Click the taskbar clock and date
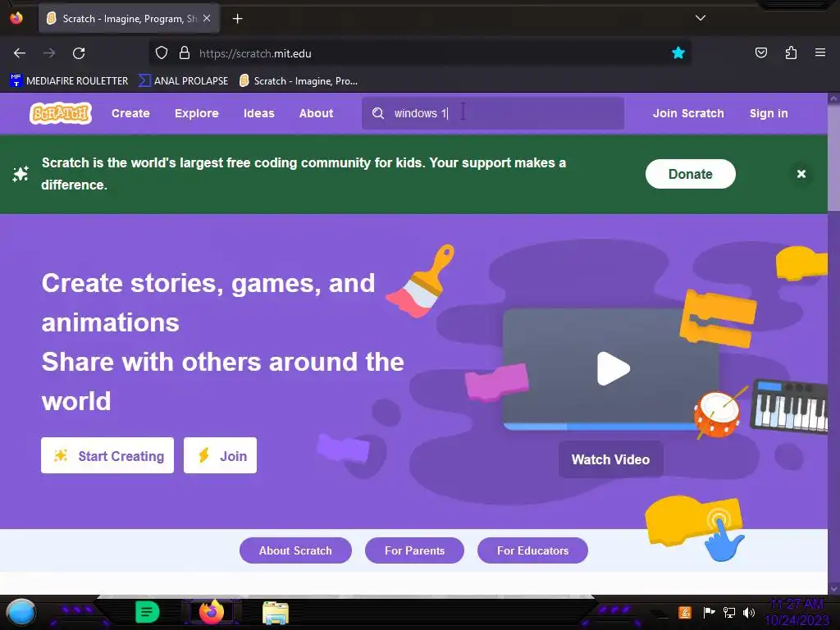 [x=797, y=612]
